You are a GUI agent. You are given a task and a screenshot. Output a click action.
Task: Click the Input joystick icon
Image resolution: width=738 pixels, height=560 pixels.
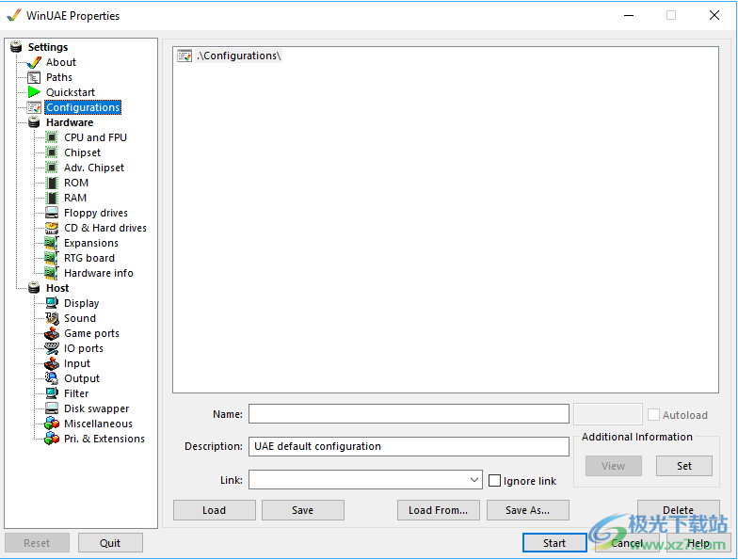pyautogui.click(x=52, y=363)
